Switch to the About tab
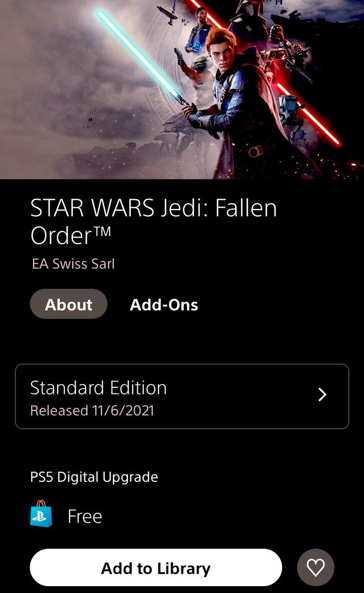 (69, 304)
